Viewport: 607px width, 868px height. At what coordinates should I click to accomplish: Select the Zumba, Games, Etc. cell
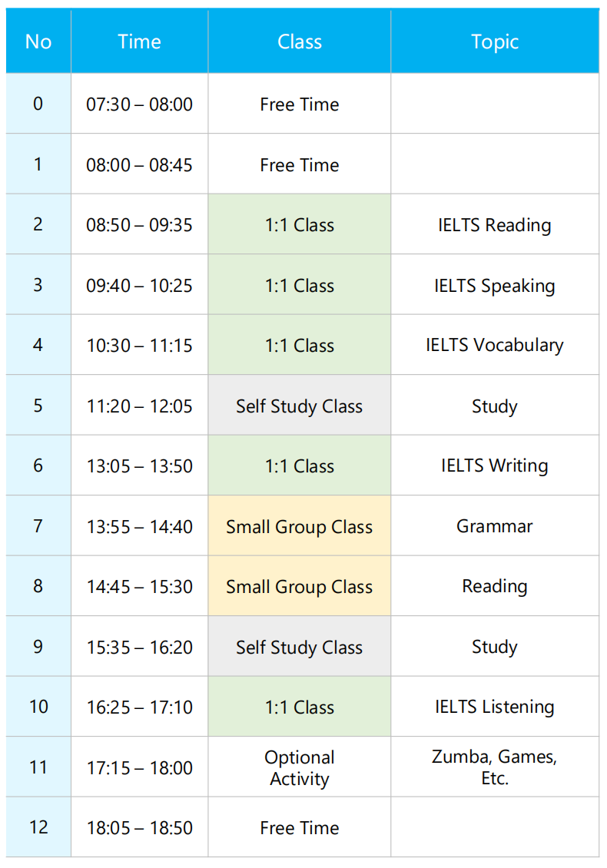click(x=495, y=767)
